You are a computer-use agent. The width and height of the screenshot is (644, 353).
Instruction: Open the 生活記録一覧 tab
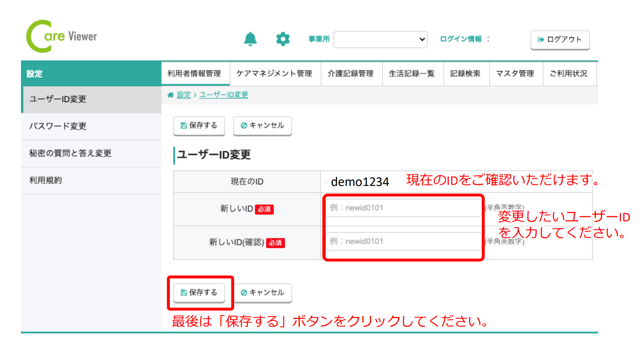412,74
